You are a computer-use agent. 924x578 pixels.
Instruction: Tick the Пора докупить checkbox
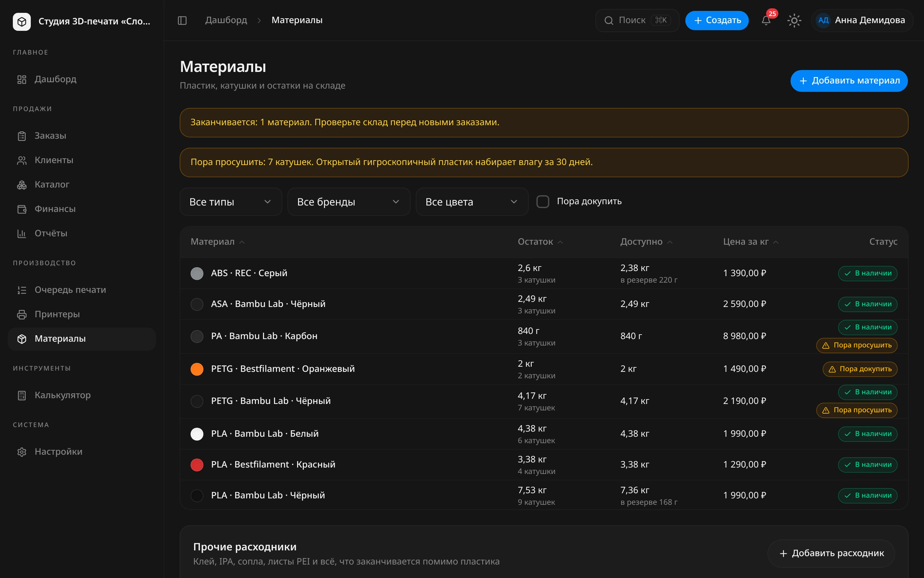click(543, 201)
